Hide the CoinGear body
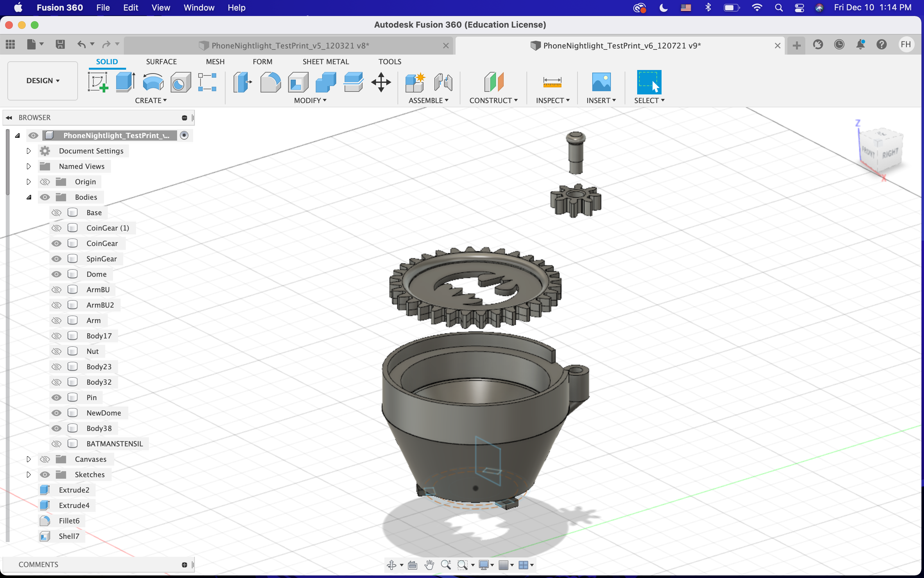The image size is (924, 578). 56,243
